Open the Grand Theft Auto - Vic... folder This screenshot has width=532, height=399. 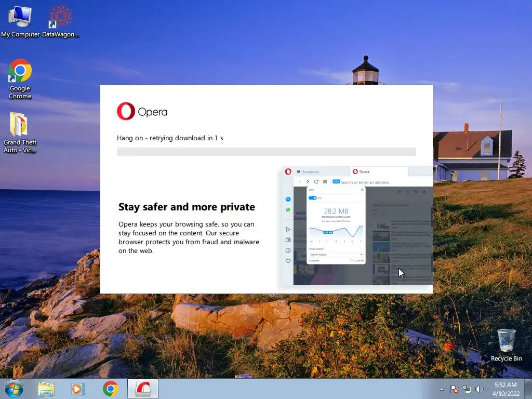[20, 132]
